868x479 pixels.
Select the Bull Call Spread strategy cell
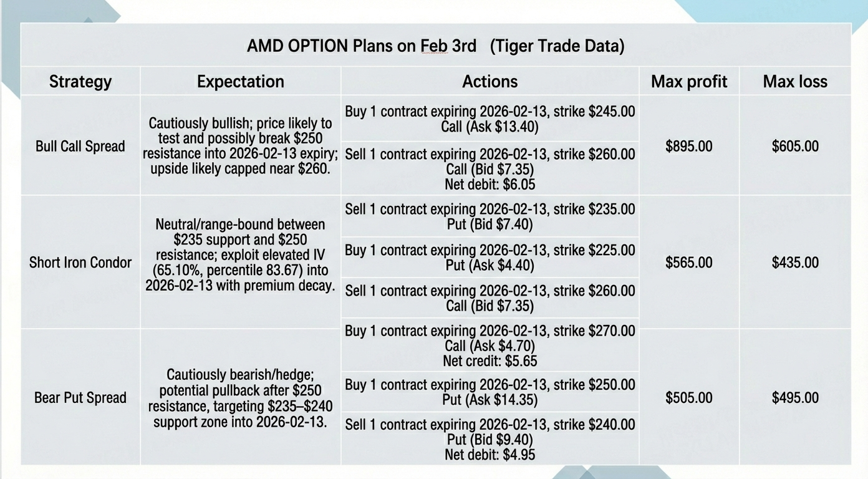coord(80,147)
